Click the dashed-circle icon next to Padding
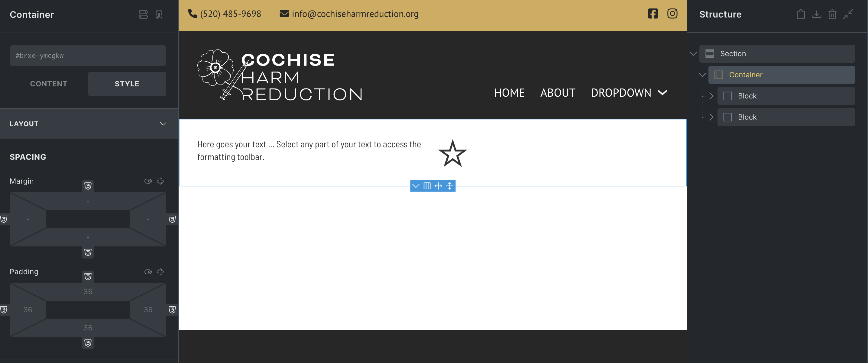The image size is (868, 363). (160, 272)
